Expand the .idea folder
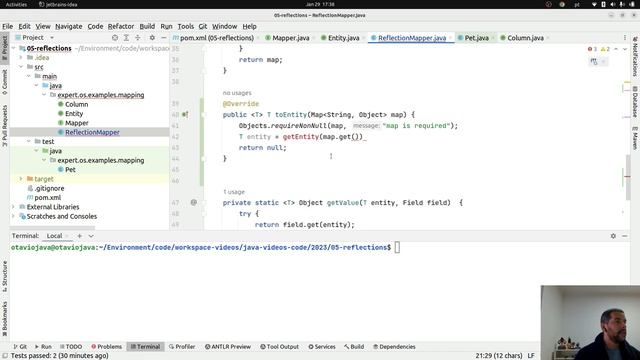 coord(21,58)
